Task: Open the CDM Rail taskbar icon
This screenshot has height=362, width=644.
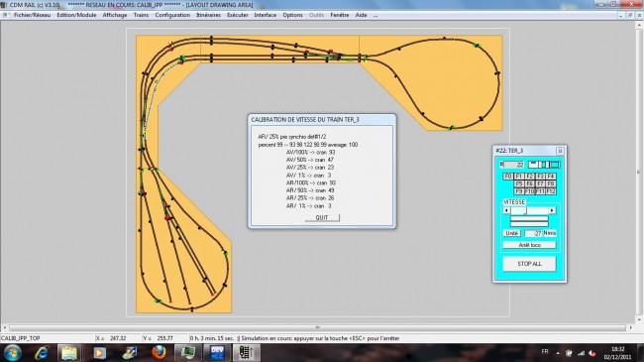Action: click(x=247, y=352)
